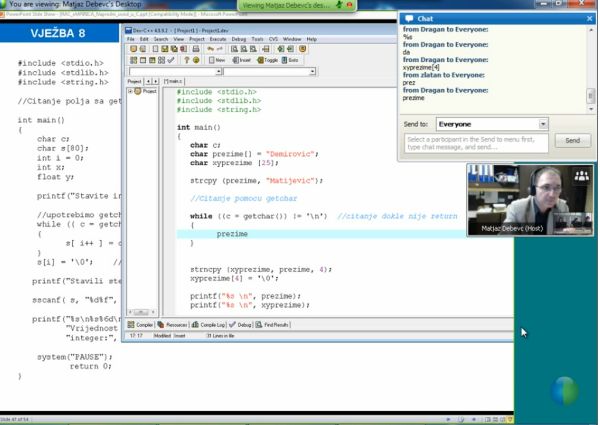Click the Find Next icon in search toolbar
The height and width of the screenshot is (425, 600).
pos(253,49)
